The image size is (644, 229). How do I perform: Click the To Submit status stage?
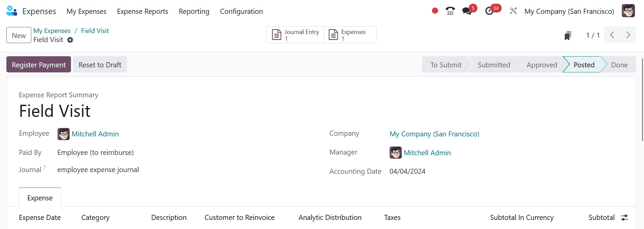[x=445, y=65]
